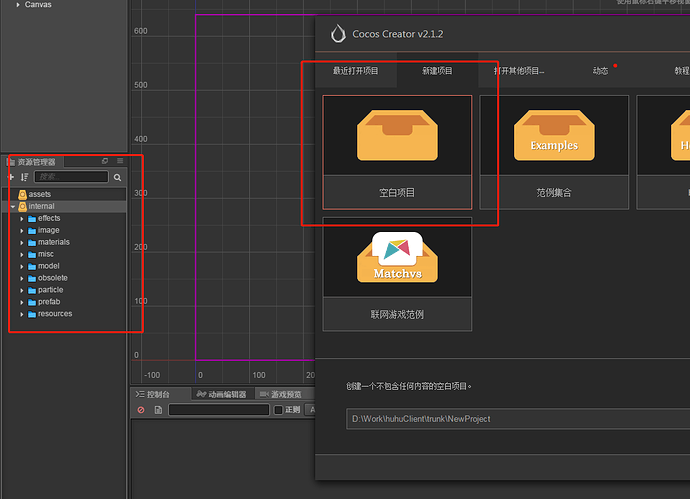Viewport: 690px width, 499px height.
Task: Choose the 联网游戏范例 template label
Action: (x=397, y=314)
